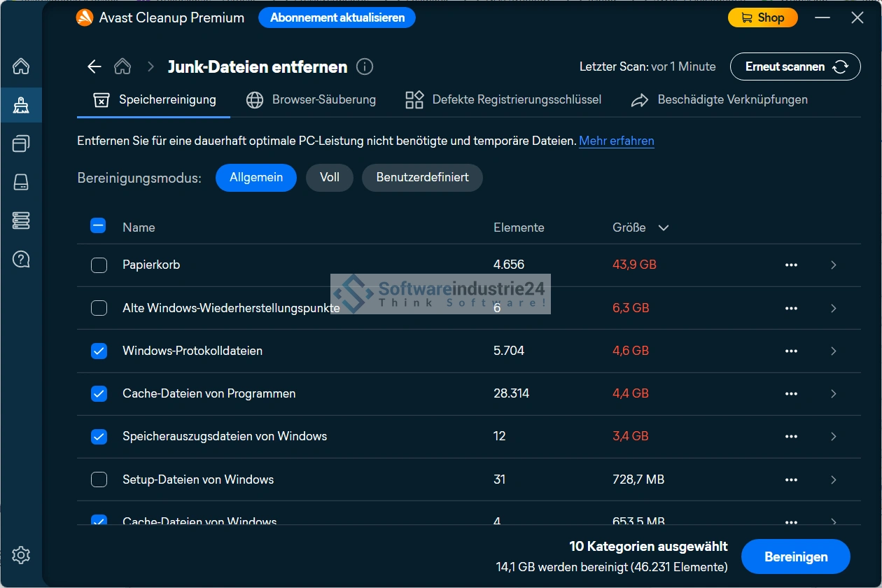882x588 pixels.
Task: Open the help chat sidebar icon
Action: [x=21, y=259]
